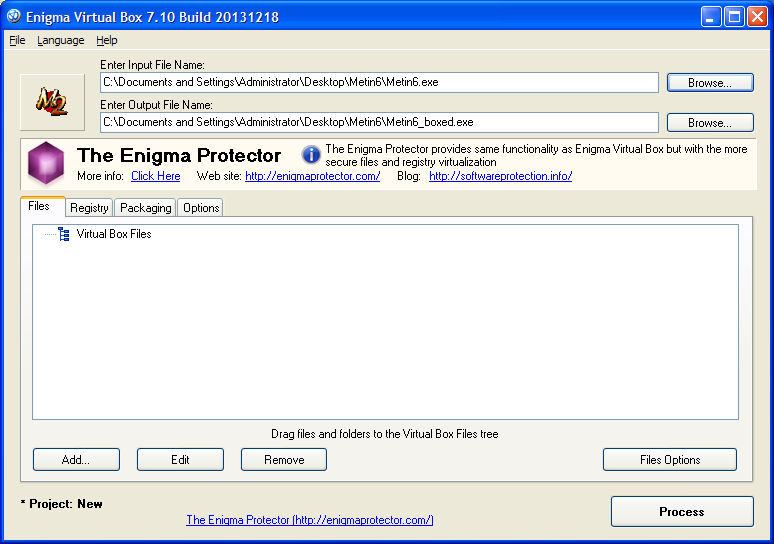The image size is (774, 544).
Task: Maximize the Enigma Virtual Box window
Action: click(x=734, y=17)
